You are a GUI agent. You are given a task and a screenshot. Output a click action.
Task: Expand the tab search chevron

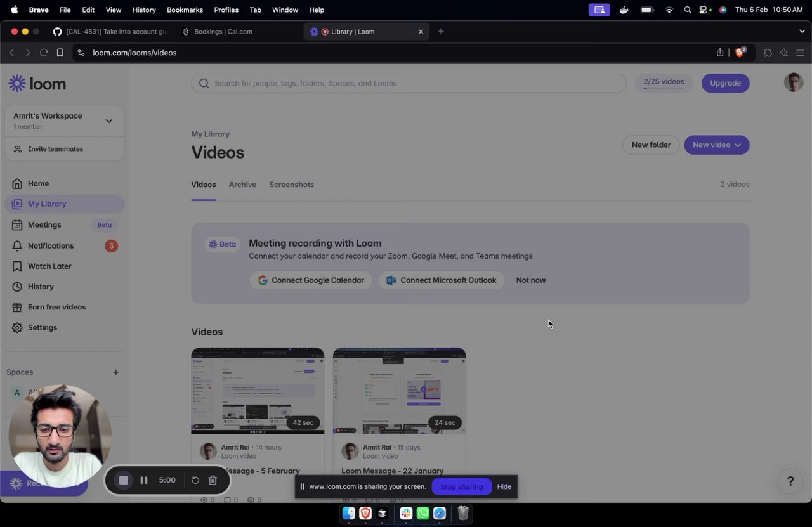(x=802, y=31)
